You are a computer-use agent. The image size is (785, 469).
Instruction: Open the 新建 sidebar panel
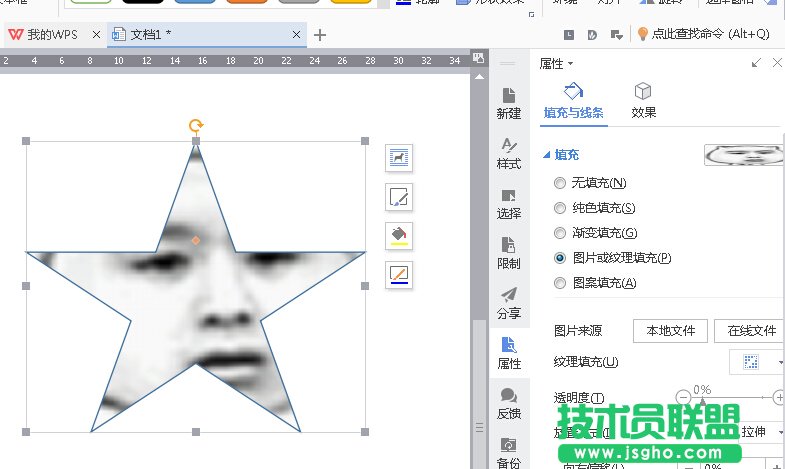coord(509,103)
